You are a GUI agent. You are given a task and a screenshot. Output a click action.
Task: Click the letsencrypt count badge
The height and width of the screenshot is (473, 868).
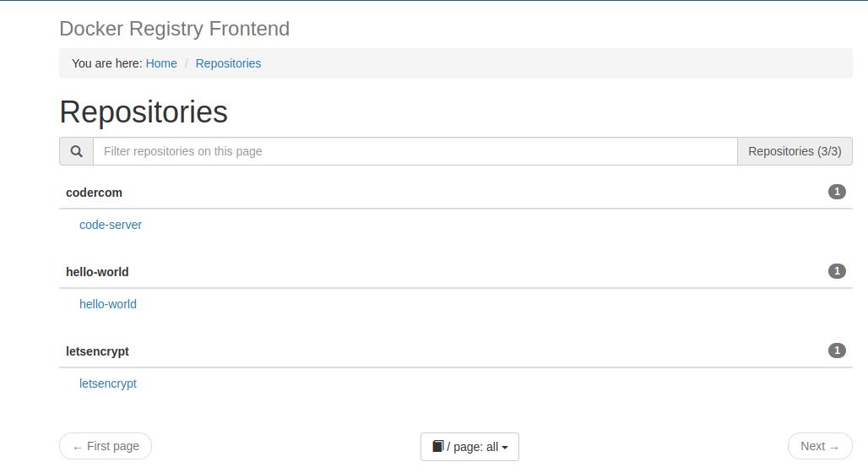(x=837, y=350)
